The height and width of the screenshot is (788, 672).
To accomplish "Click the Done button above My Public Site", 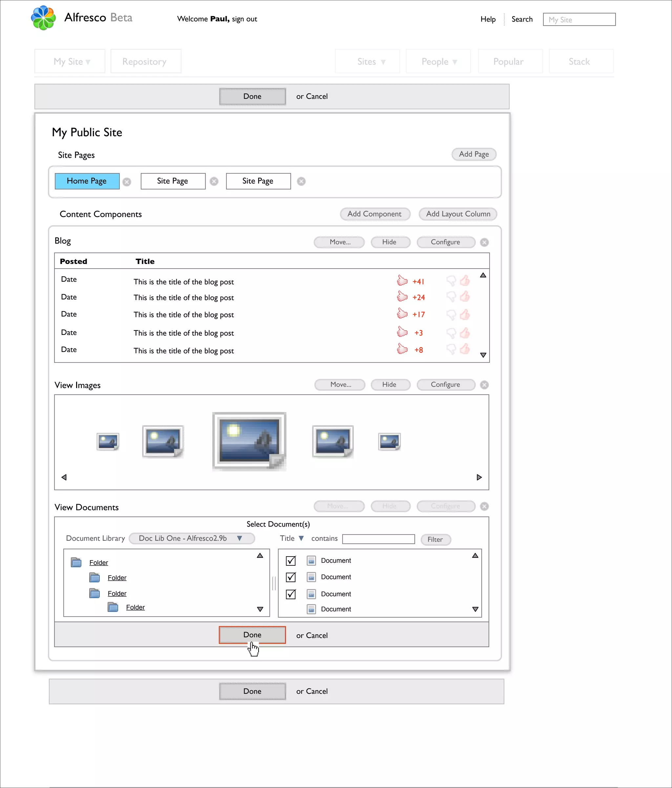I will (x=252, y=96).
